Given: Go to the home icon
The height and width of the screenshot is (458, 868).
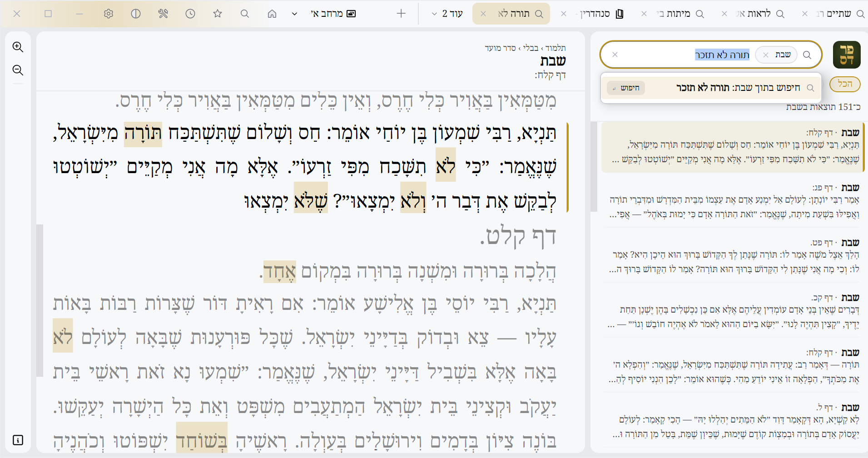Looking at the screenshot, I should pos(272,14).
